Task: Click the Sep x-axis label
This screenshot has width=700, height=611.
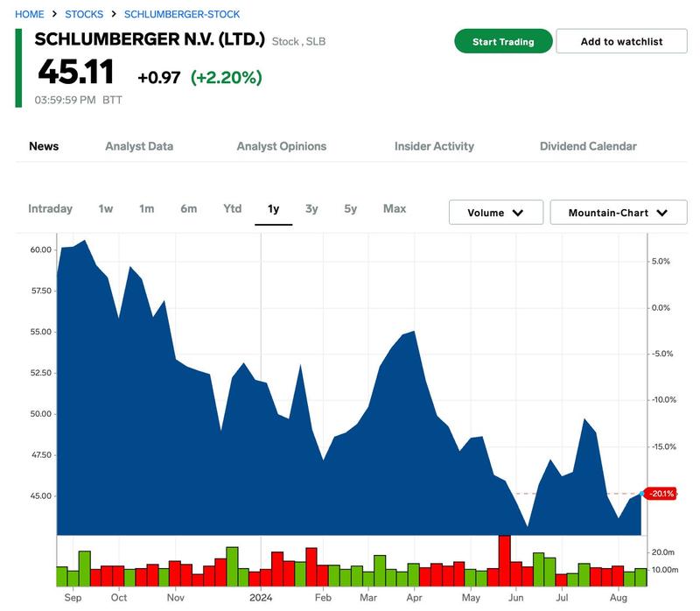Action: [73, 598]
